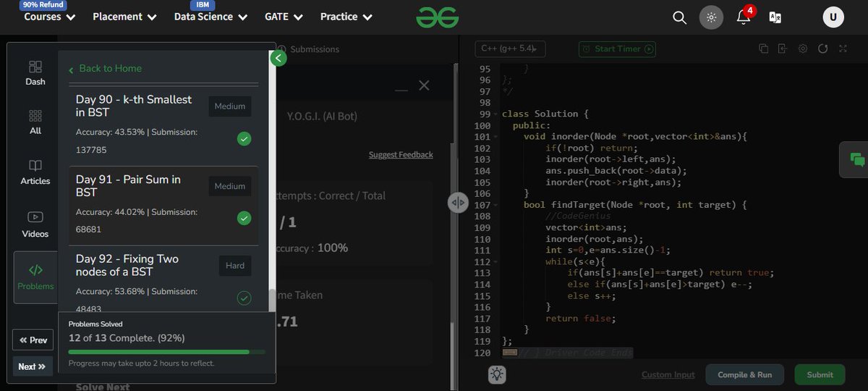
Task: Click the Start Timer button
Action: click(617, 49)
